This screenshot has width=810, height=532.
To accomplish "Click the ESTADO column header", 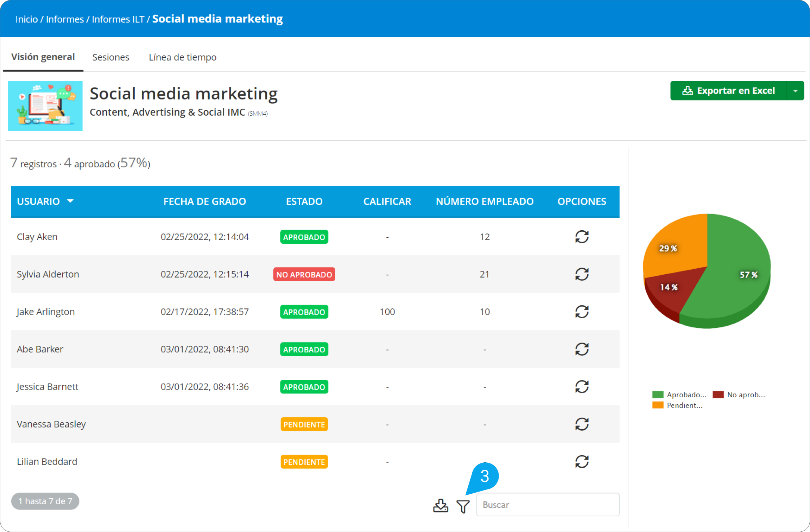I will [x=304, y=201].
